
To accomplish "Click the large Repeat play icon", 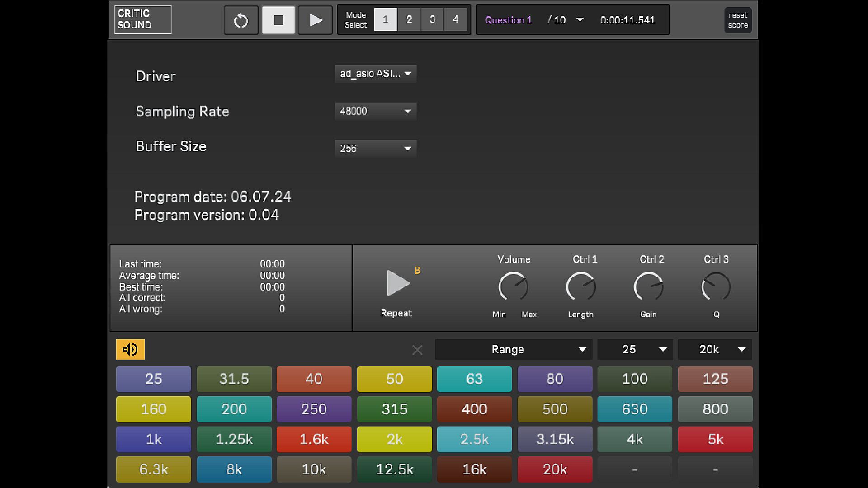I will coord(398,283).
